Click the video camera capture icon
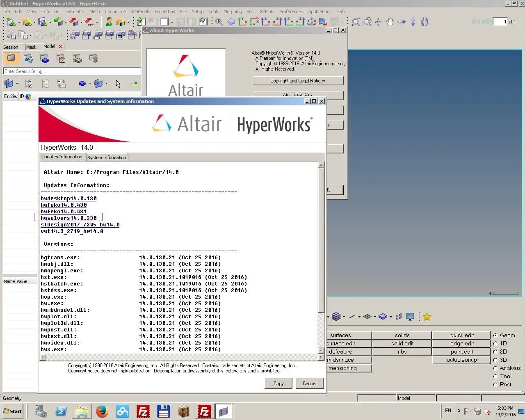525x420 pixels. [132, 35]
